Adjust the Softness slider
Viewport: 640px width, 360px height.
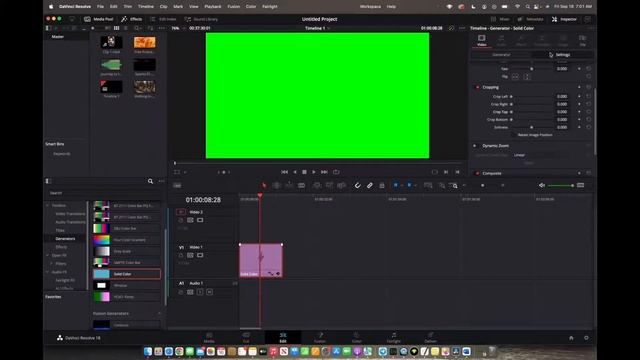pos(531,127)
